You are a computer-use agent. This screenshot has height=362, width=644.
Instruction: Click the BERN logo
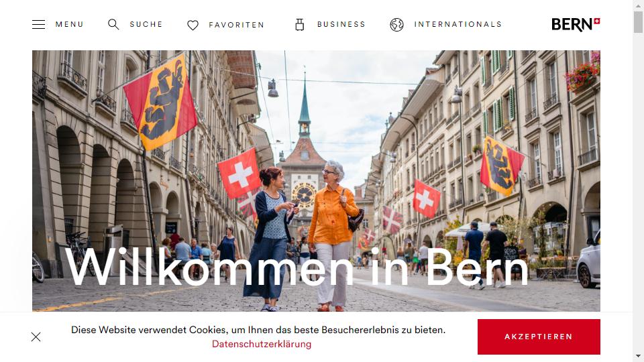(x=576, y=25)
